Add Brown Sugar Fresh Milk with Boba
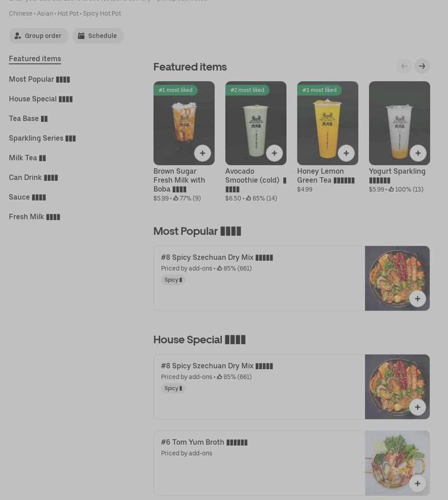The height and width of the screenshot is (500, 448). pyautogui.click(x=202, y=153)
